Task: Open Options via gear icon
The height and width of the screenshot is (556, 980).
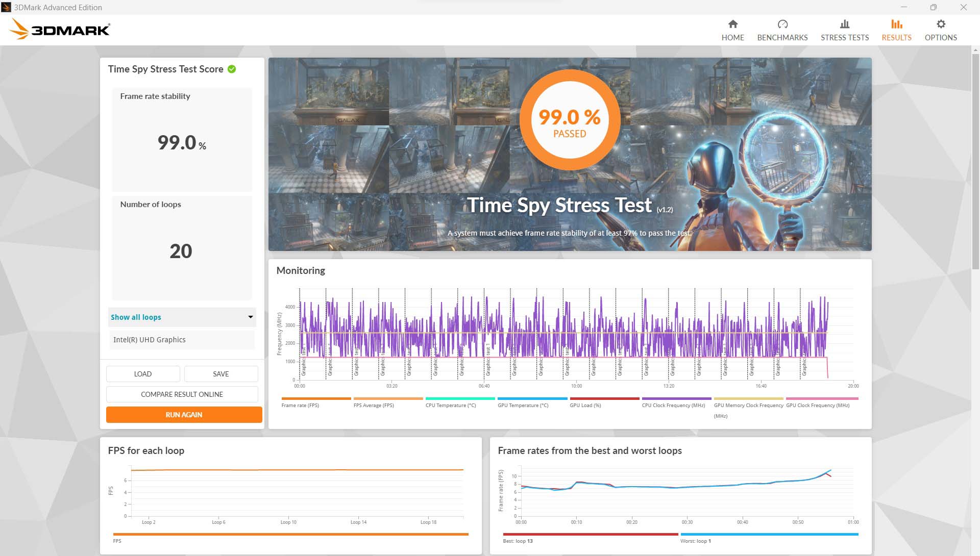Action: (x=940, y=24)
